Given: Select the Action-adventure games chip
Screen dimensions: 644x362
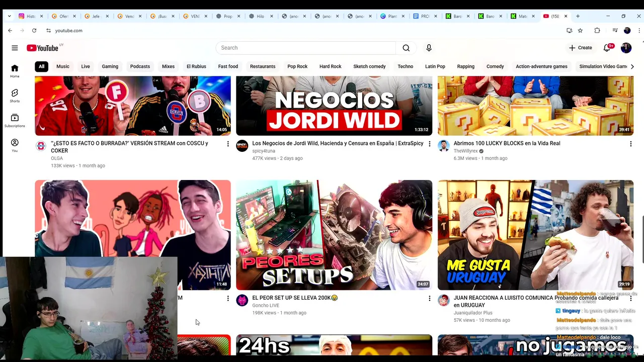Looking at the screenshot, I should 541,66.
